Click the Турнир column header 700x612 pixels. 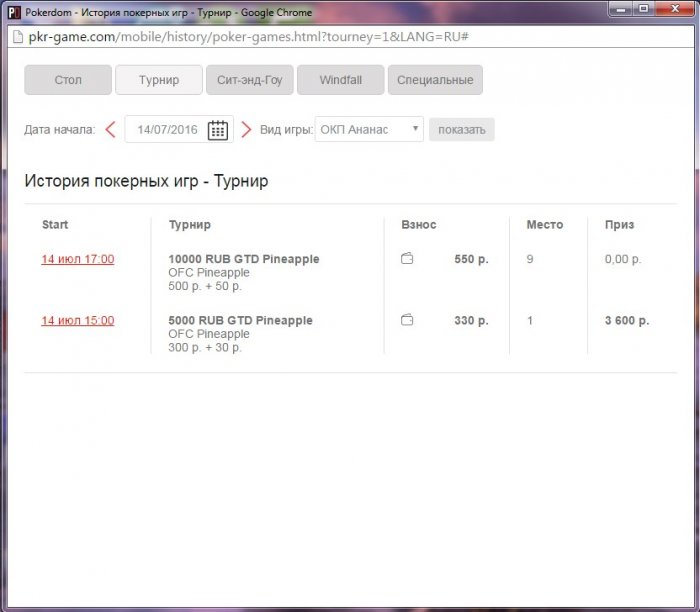click(190, 225)
